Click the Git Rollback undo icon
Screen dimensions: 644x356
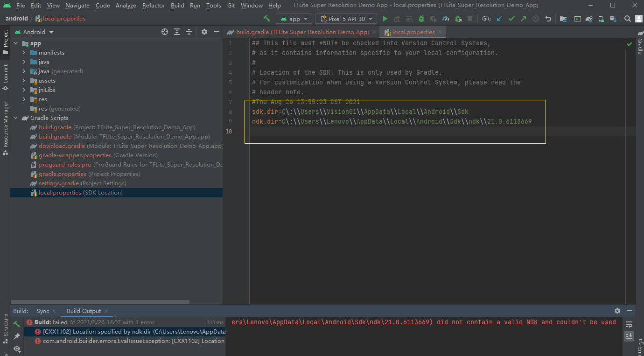click(548, 19)
